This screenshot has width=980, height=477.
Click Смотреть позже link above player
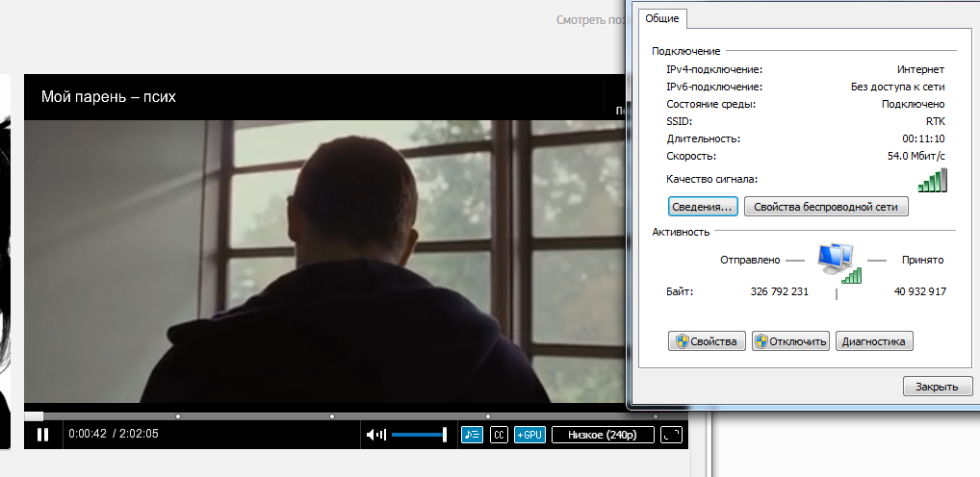click(x=591, y=20)
